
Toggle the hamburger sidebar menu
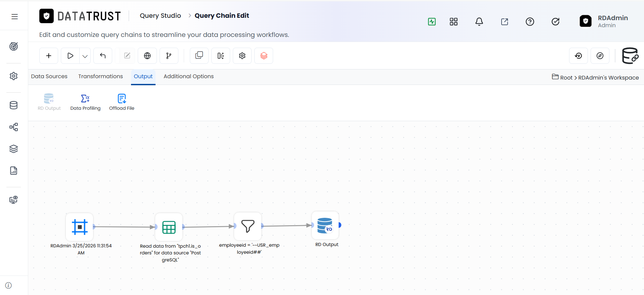pos(14,16)
